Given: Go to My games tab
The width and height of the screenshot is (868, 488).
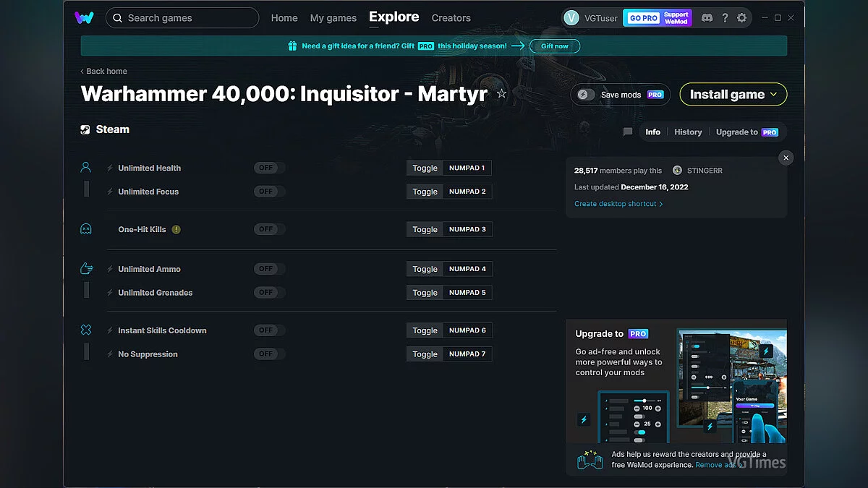Looking at the screenshot, I should [333, 18].
